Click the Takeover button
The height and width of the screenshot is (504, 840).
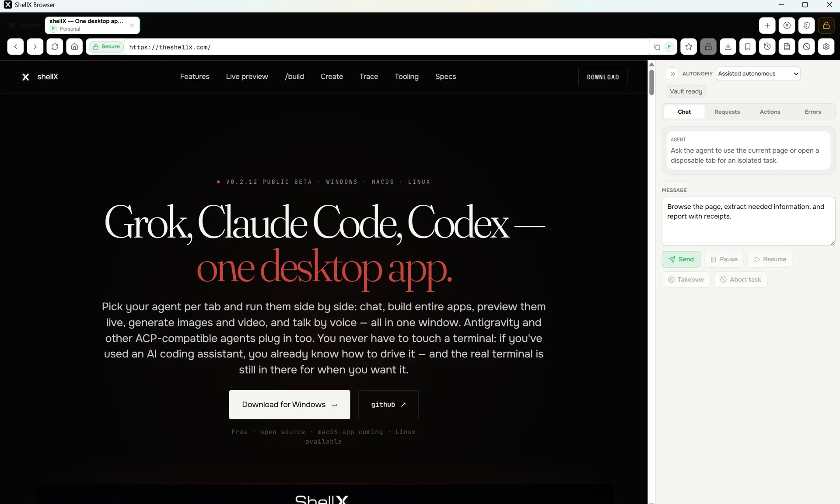tap(686, 280)
